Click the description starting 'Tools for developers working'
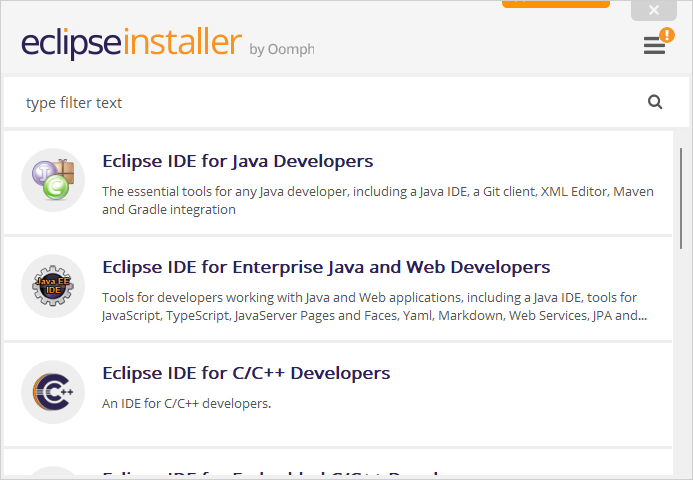The image size is (693, 480). point(374,306)
